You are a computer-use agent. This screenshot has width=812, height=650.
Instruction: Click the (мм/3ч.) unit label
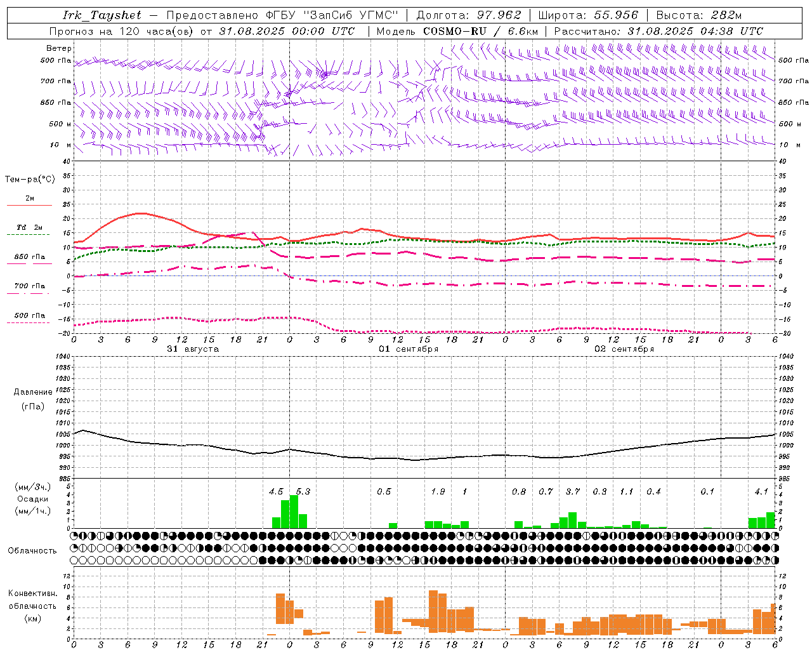(33, 487)
